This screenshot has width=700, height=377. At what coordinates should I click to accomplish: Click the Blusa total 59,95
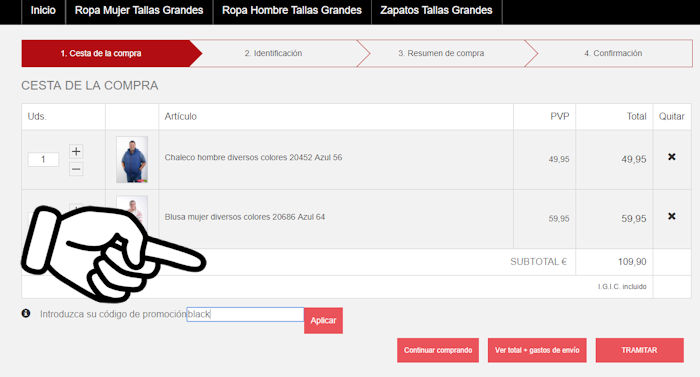click(x=633, y=218)
